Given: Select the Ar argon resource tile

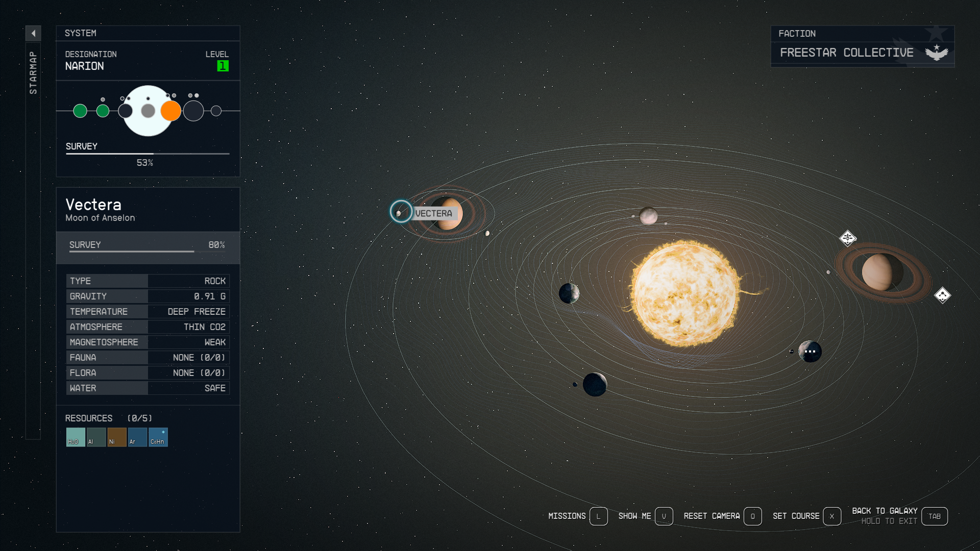Looking at the screenshot, I should 137,437.
